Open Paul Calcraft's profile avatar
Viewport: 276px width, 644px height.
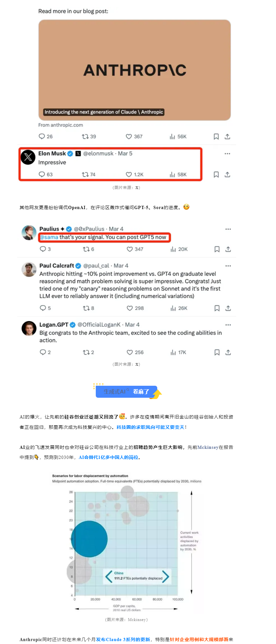[x=29, y=270]
